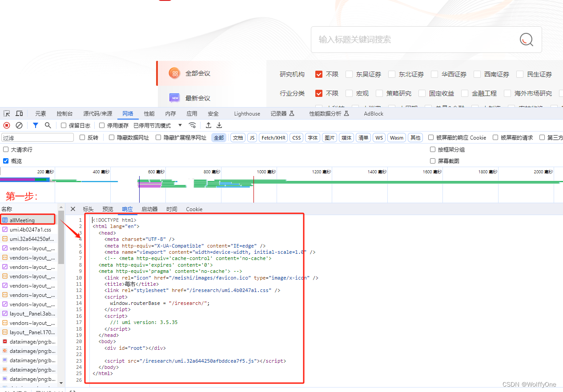The width and height of the screenshot is (563, 392).
Task: Open 性能数据分析 DevTools tab
Action: (329, 114)
